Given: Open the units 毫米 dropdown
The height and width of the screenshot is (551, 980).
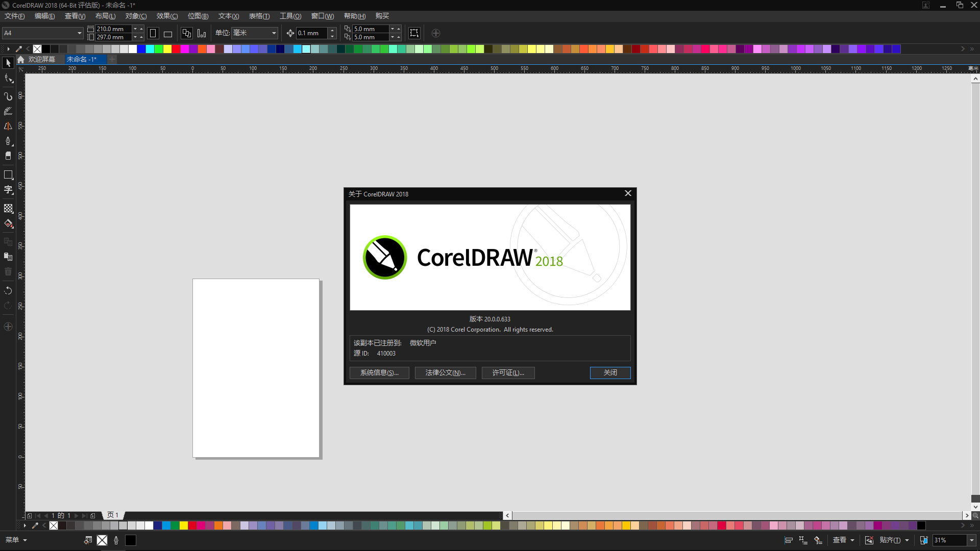Looking at the screenshot, I should pyautogui.click(x=274, y=33).
